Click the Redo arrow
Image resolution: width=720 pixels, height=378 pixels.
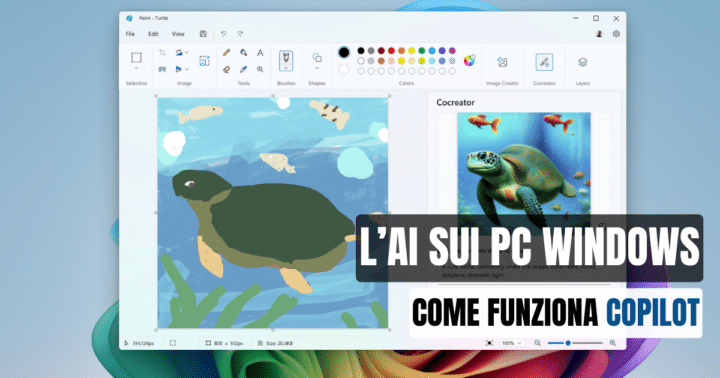click(x=240, y=34)
